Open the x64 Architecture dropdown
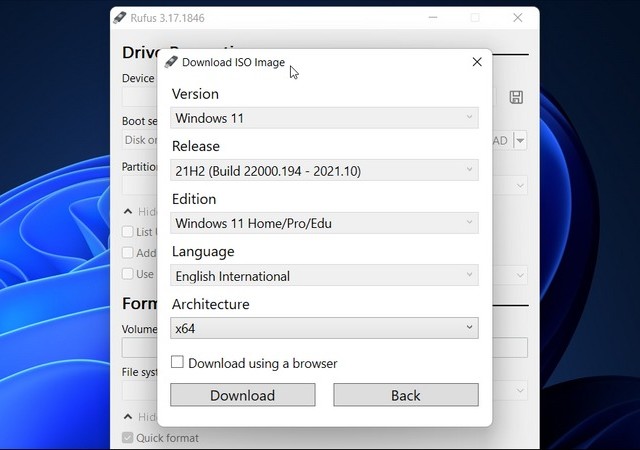The image size is (640, 450). tap(324, 328)
